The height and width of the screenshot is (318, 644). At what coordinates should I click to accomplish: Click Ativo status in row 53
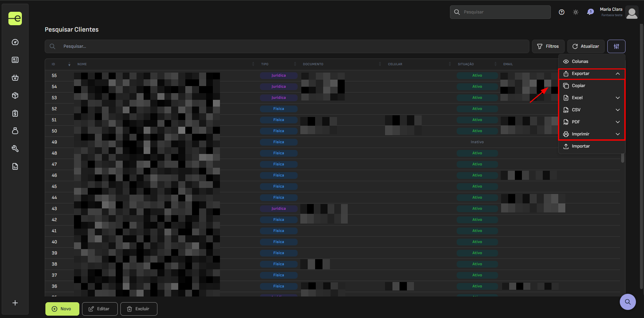pos(477,98)
